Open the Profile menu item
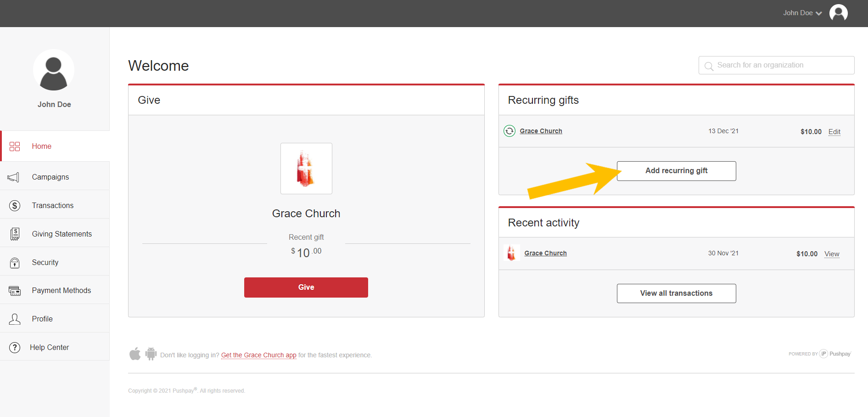The height and width of the screenshot is (417, 868). [x=55, y=319]
